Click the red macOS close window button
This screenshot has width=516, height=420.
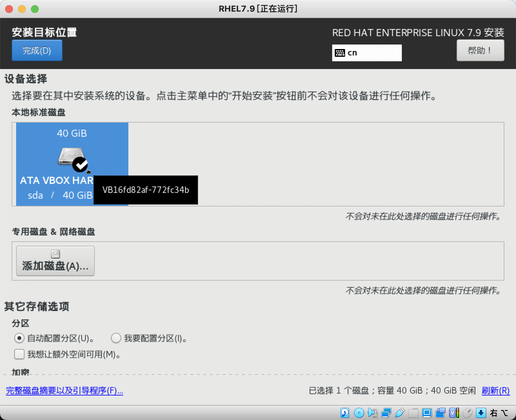[x=9, y=9]
